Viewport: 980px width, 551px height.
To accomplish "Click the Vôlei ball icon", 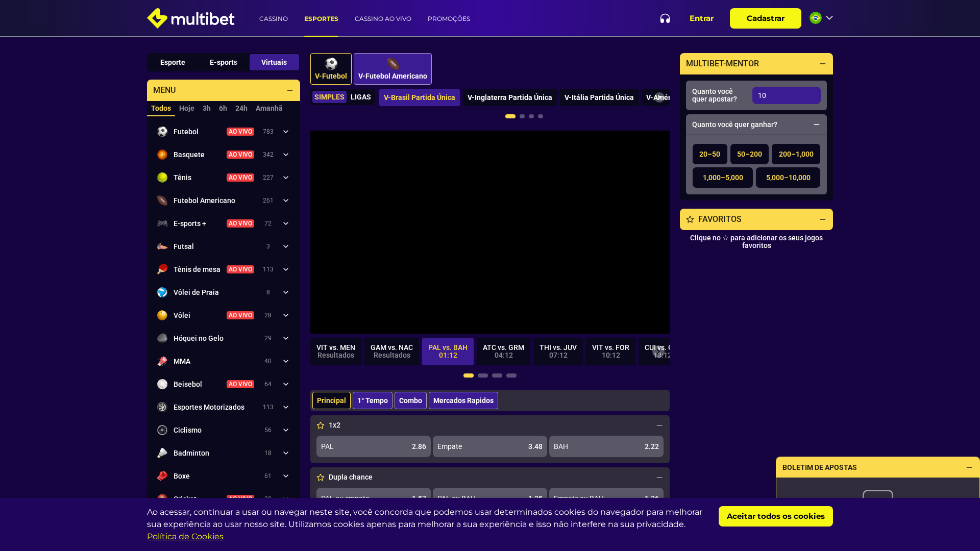I will (162, 315).
